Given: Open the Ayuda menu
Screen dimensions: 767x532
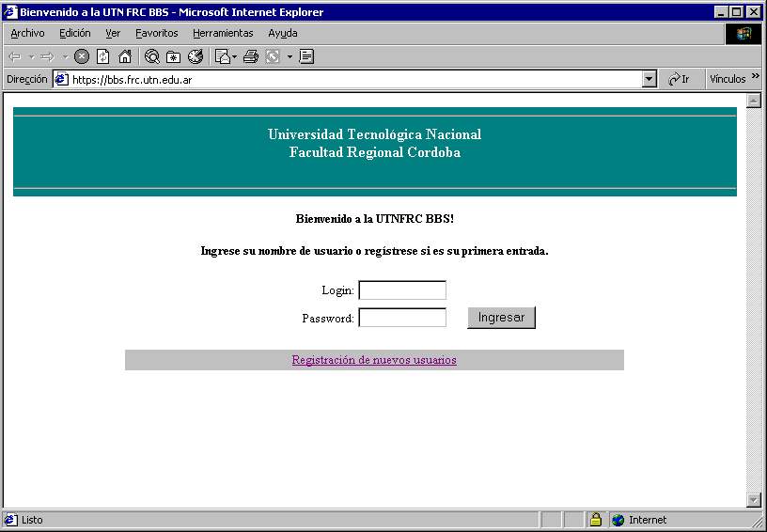Looking at the screenshot, I should coord(283,33).
